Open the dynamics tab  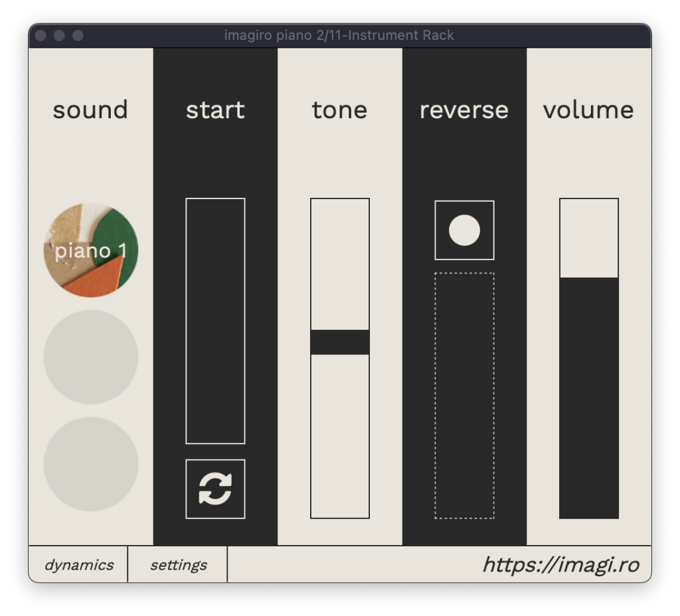[x=78, y=565]
